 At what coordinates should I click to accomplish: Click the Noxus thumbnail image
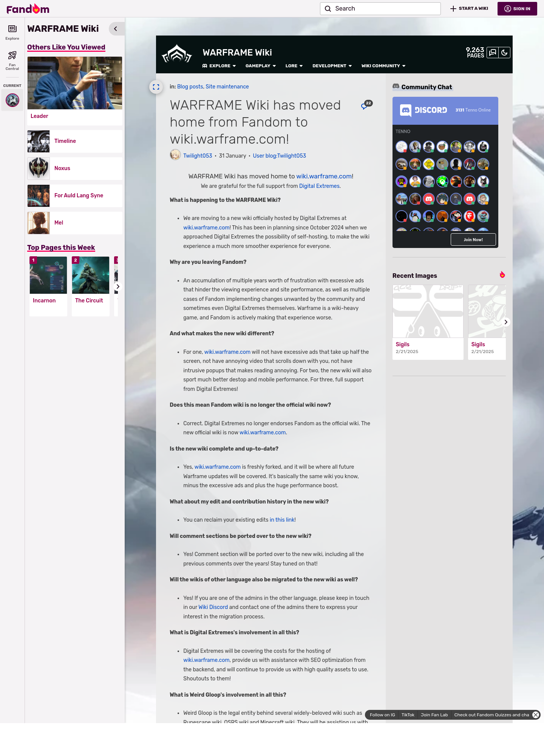click(x=39, y=169)
